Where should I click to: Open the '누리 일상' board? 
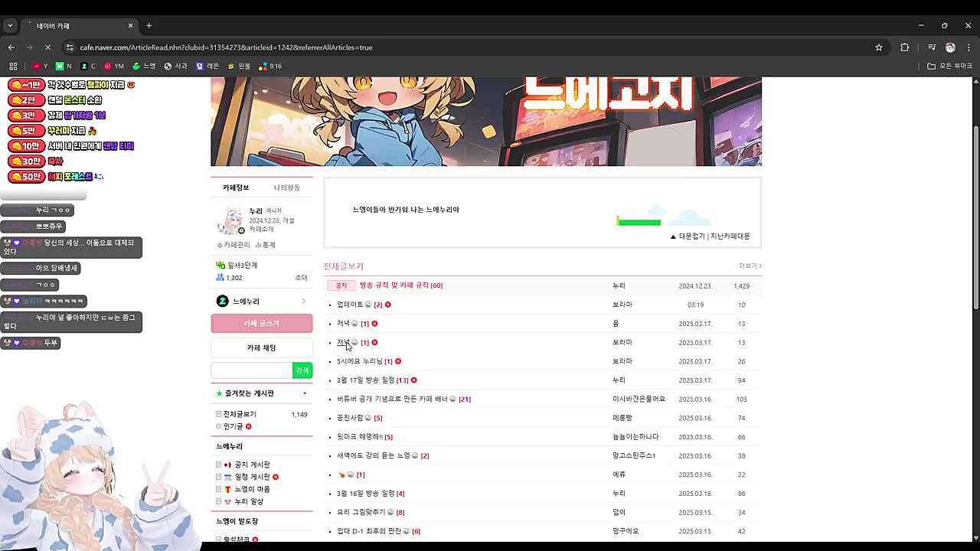[249, 501]
